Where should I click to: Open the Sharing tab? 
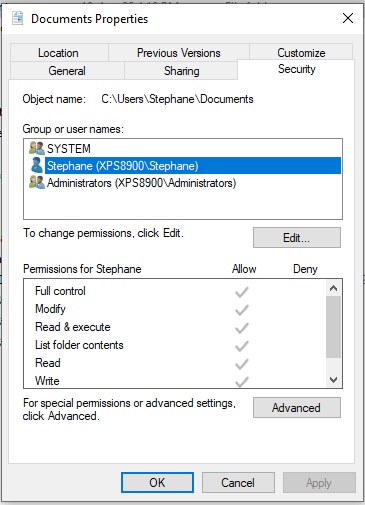[182, 71]
